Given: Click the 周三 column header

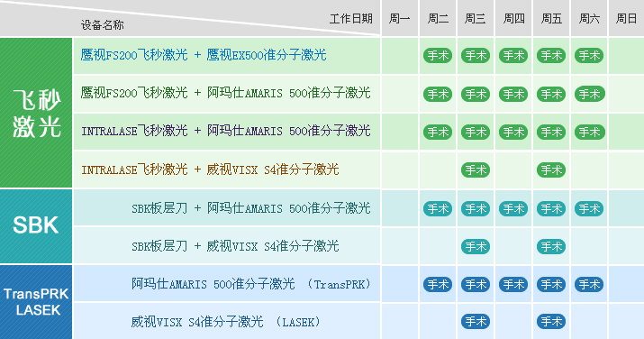Looking at the screenshot, I should [x=476, y=19].
